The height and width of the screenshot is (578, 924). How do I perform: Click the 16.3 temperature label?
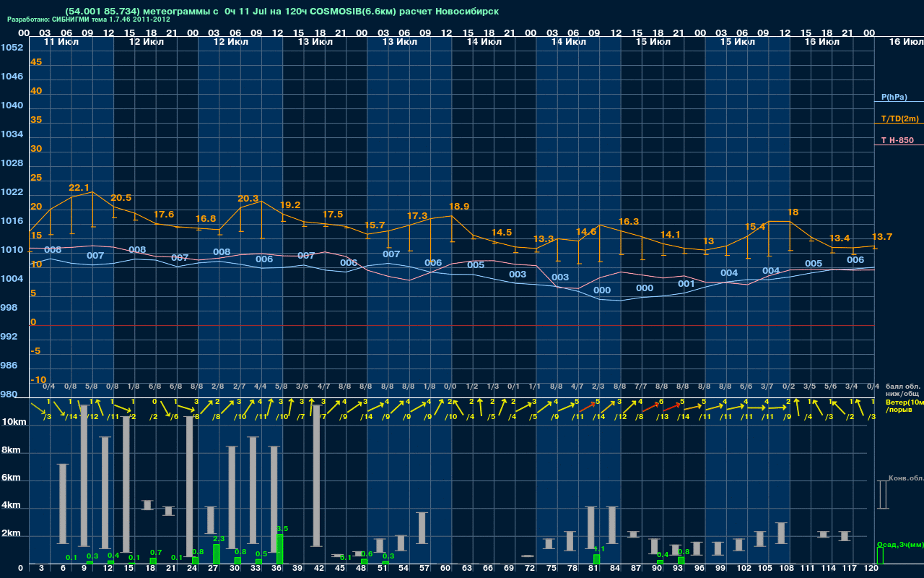pos(629,222)
